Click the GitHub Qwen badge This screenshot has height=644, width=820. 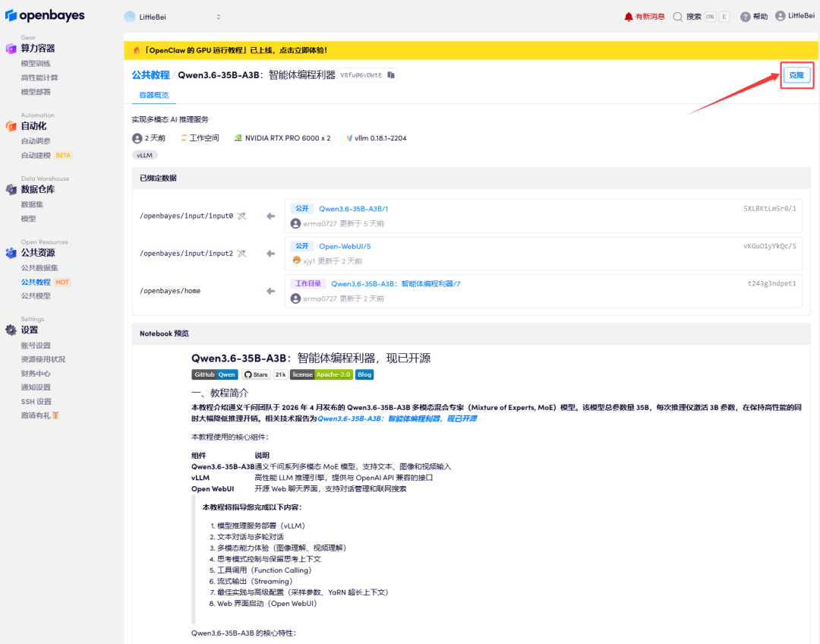[x=215, y=374]
